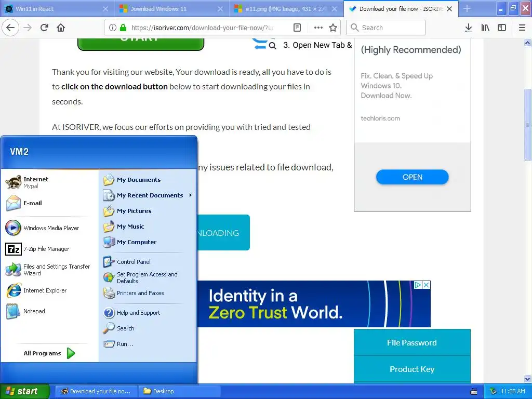The width and height of the screenshot is (532, 399).
Task: Click the File Password button
Action: pyautogui.click(x=412, y=342)
